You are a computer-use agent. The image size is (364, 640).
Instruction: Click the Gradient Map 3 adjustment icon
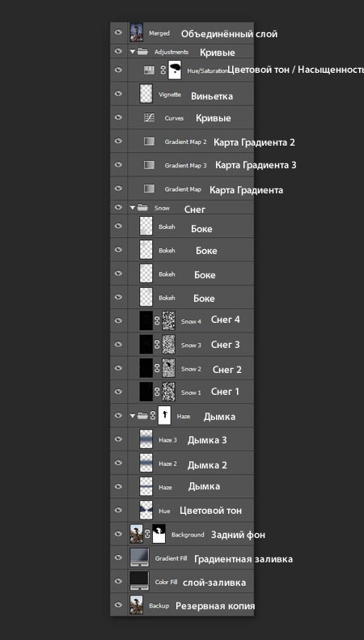pyautogui.click(x=149, y=165)
